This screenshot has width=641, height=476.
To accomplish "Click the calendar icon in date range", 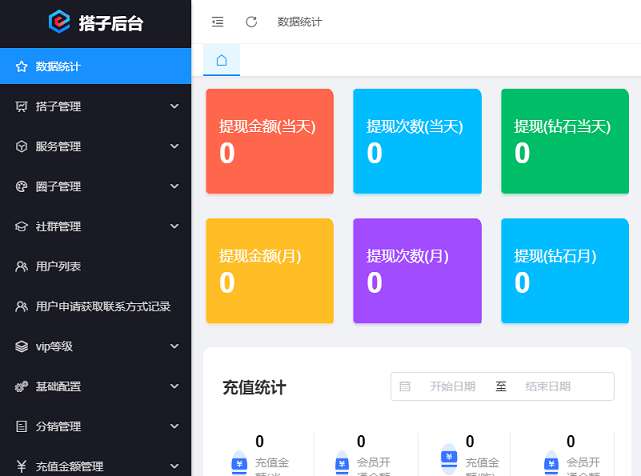I will (405, 386).
